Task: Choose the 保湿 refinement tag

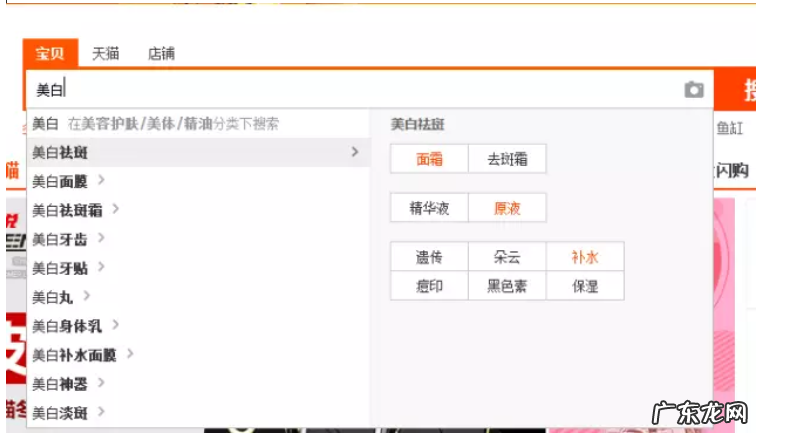Action: click(x=585, y=286)
